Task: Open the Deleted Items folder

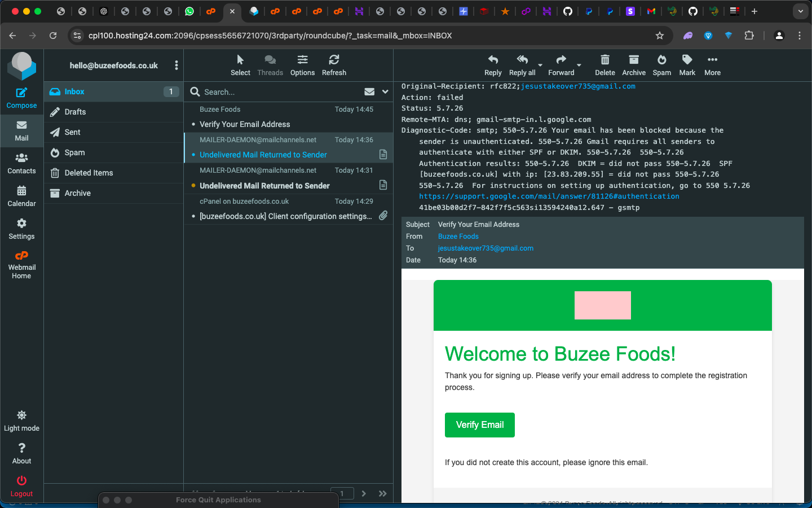Action: tap(89, 173)
